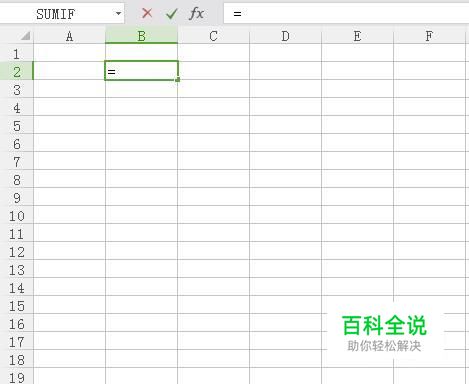
Task: Select row 14 header
Action: (x=17, y=287)
